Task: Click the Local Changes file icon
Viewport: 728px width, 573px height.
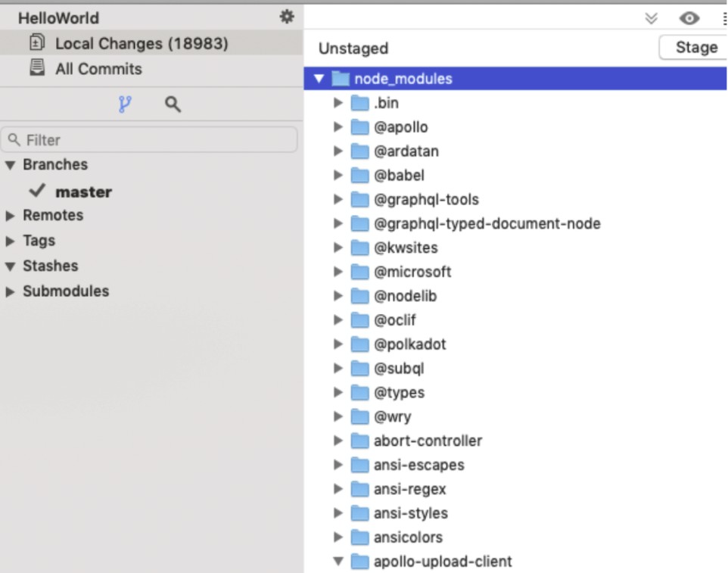Action: (x=36, y=44)
